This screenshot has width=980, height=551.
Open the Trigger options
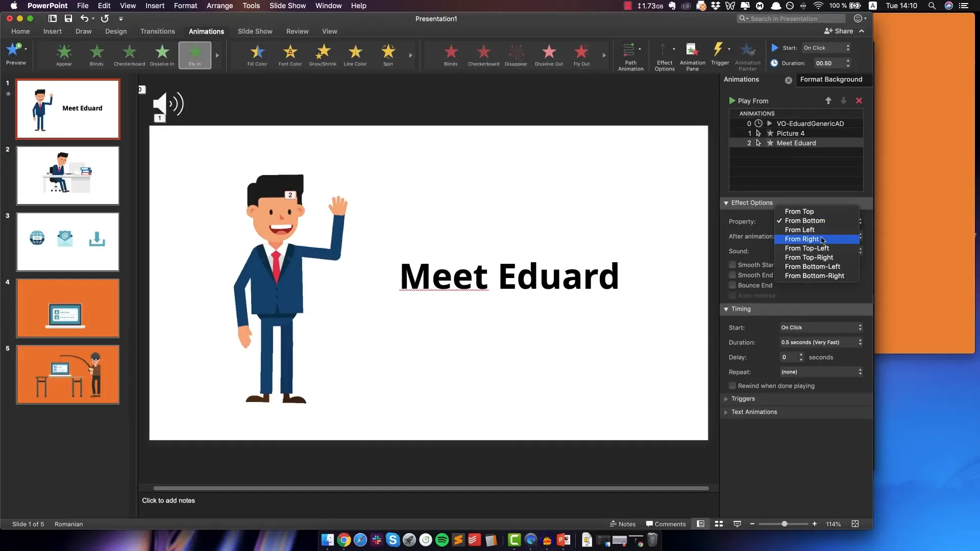(720, 54)
